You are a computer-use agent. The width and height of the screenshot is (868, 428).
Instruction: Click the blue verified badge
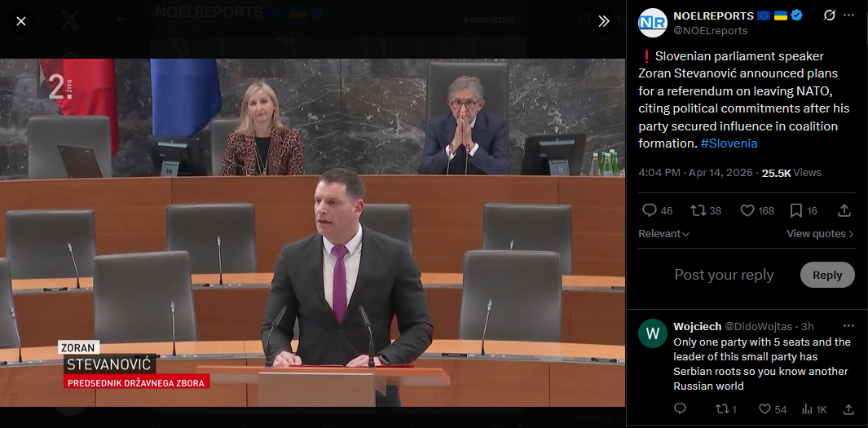point(796,15)
